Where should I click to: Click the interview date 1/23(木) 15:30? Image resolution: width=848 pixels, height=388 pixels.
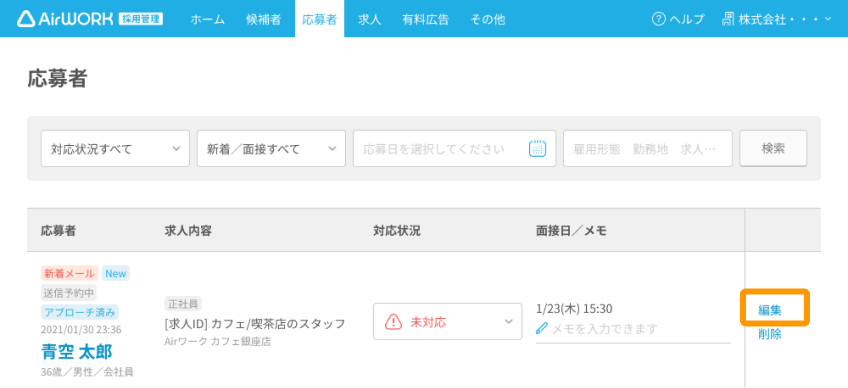coord(574,309)
